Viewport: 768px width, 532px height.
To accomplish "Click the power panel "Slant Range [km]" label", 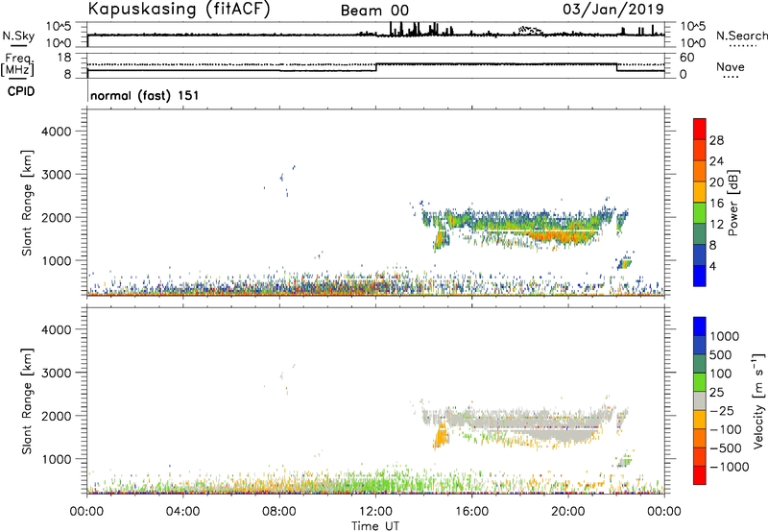I will point(27,203).
